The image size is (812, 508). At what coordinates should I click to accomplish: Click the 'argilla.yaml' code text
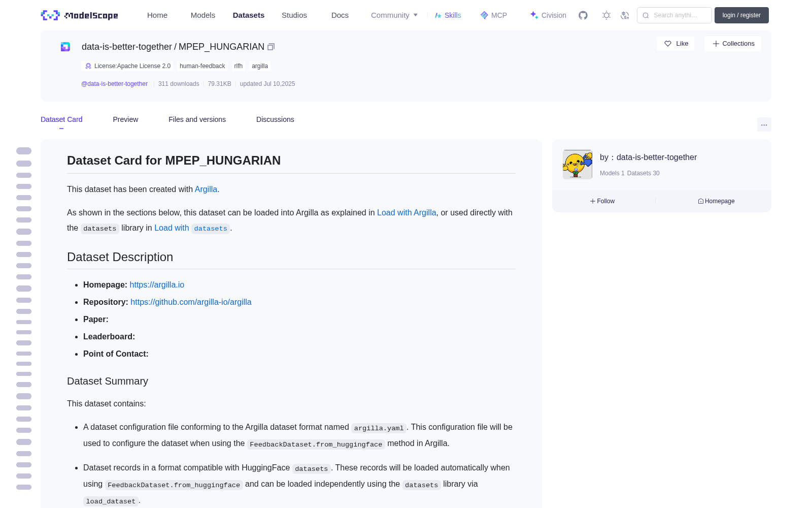coord(379,428)
